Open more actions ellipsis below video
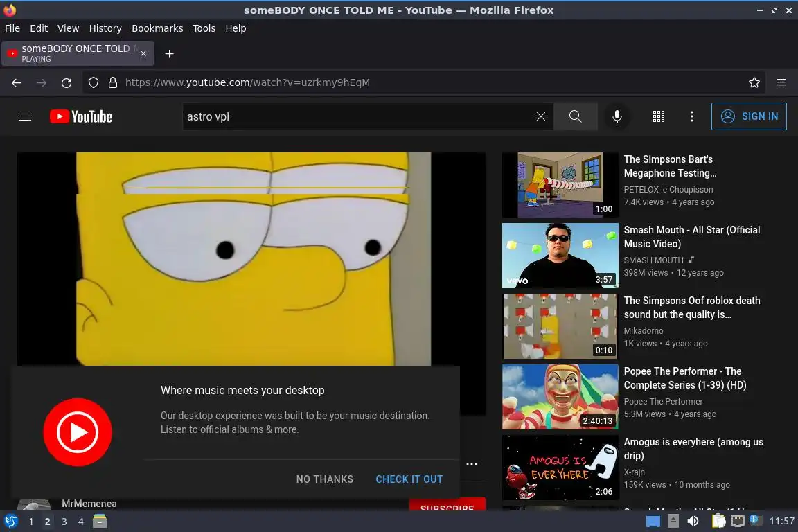Image resolution: width=798 pixels, height=532 pixels. pos(472,464)
